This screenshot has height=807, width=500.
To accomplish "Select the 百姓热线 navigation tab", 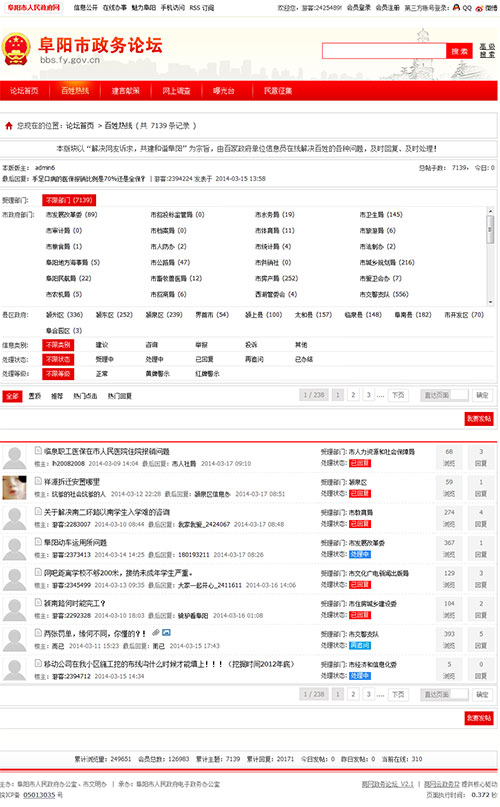I will (75, 91).
